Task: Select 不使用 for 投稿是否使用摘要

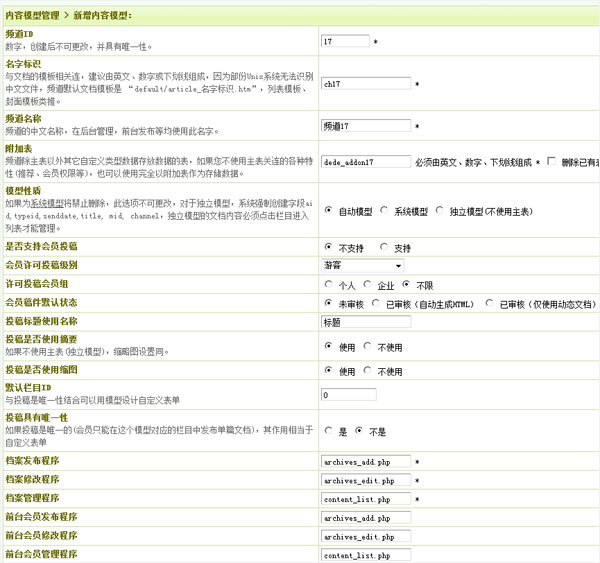Action: [x=368, y=347]
